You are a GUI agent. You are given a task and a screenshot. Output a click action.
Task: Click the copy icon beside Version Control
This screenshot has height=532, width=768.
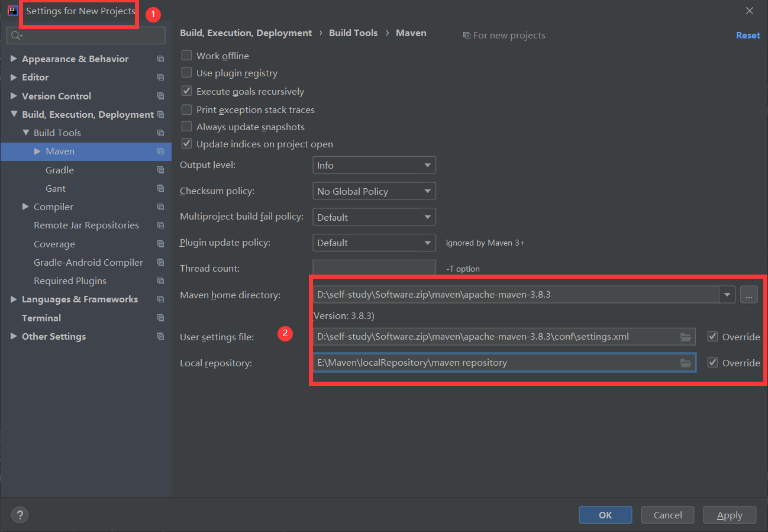160,96
